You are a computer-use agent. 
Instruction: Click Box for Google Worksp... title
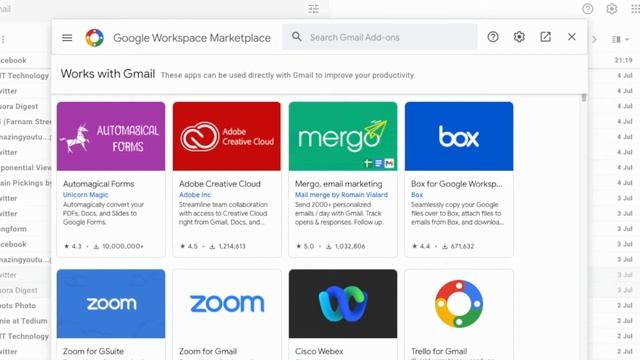(456, 184)
